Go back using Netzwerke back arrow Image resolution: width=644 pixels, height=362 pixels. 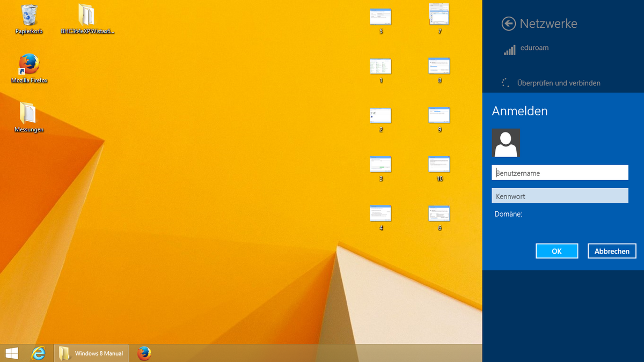pyautogui.click(x=508, y=24)
